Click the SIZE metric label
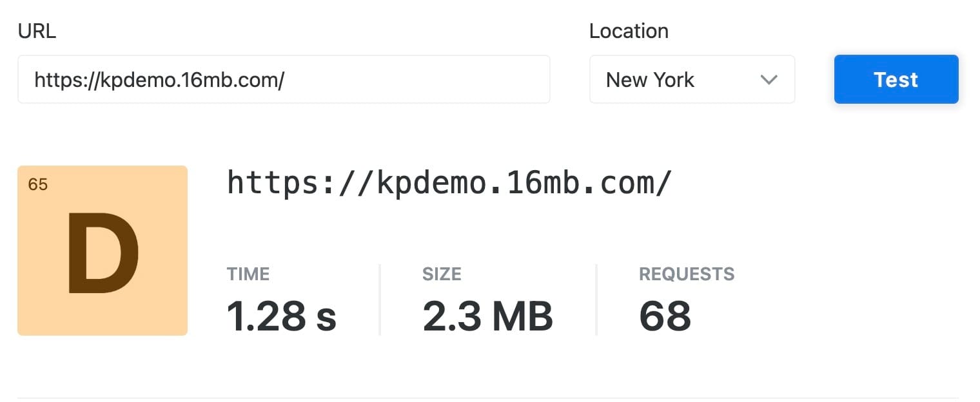This screenshot has width=980, height=402. click(x=442, y=274)
